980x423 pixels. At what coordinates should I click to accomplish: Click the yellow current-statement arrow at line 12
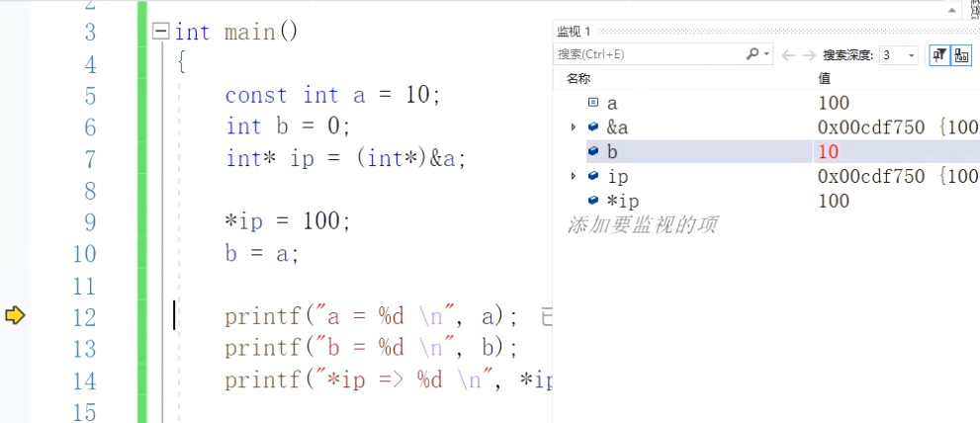(x=14, y=316)
